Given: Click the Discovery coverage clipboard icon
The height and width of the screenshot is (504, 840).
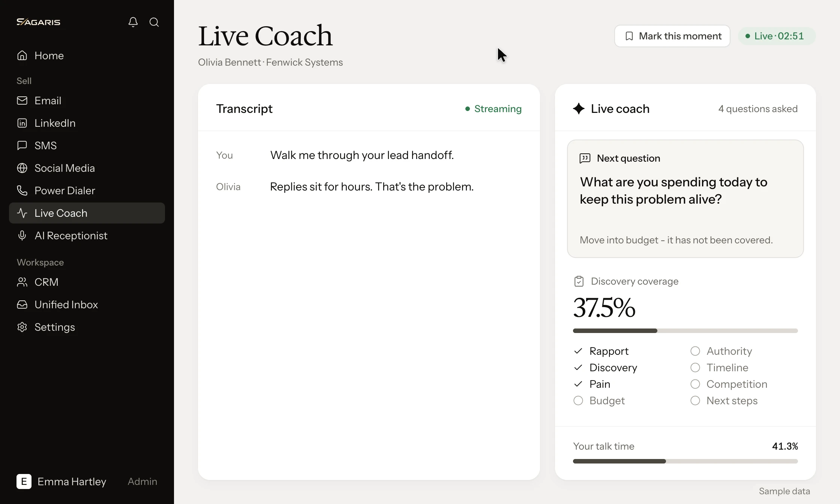Looking at the screenshot, I should coord(579,281).
